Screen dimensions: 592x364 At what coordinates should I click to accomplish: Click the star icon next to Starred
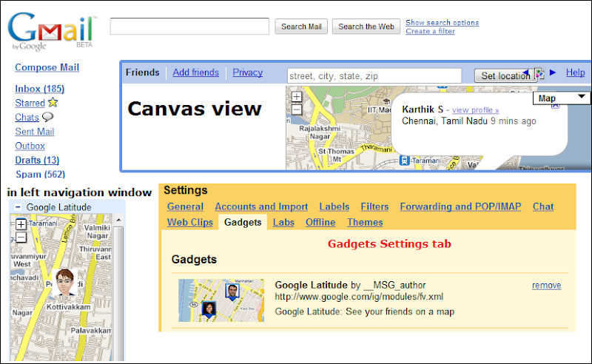click(x=53, y=102)
